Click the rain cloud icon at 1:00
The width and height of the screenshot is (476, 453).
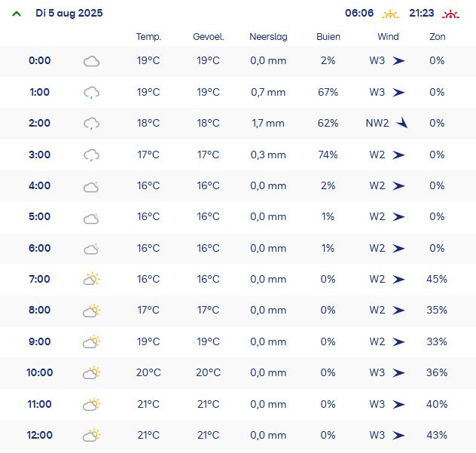91,93
